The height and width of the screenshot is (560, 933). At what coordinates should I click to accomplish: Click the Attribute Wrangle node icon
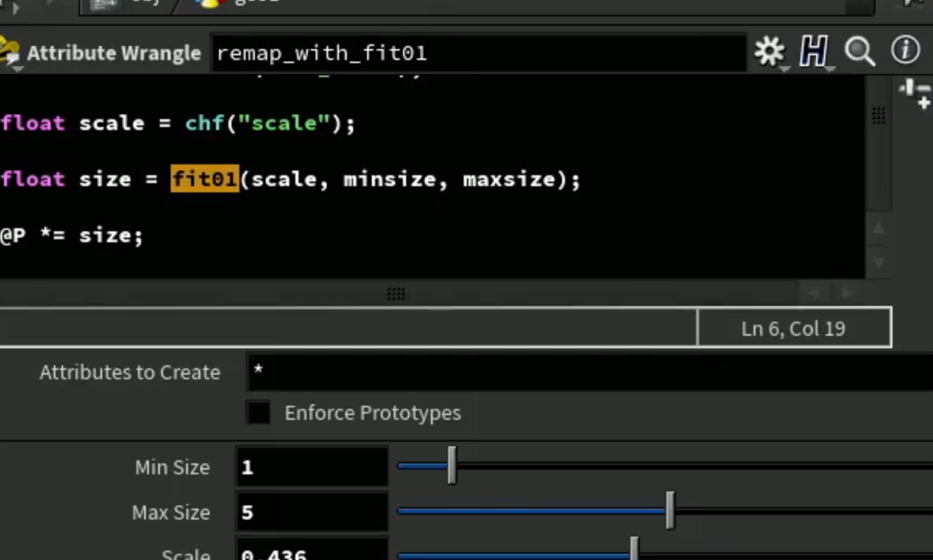click(x=9, y=52)
